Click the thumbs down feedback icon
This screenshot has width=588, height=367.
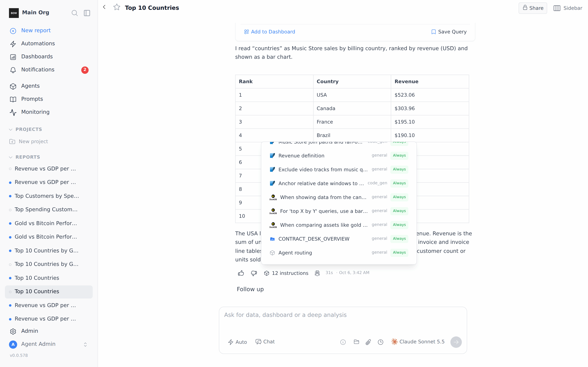point(254,273)
